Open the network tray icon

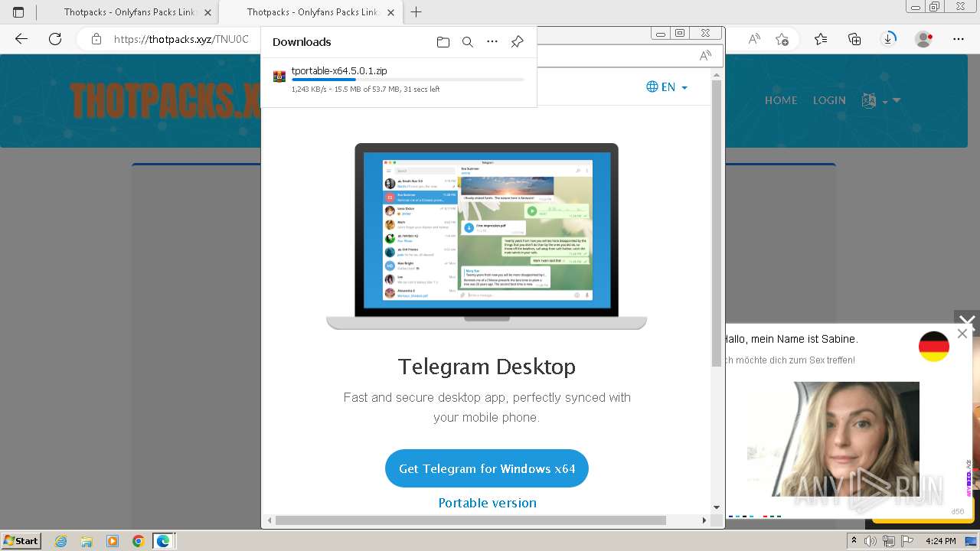888,541
